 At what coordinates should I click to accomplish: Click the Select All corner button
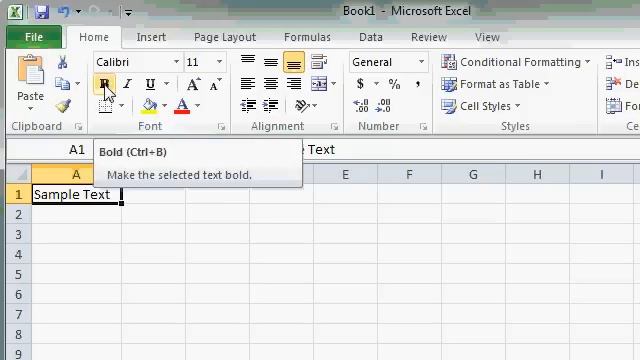(x=19, y=174)
